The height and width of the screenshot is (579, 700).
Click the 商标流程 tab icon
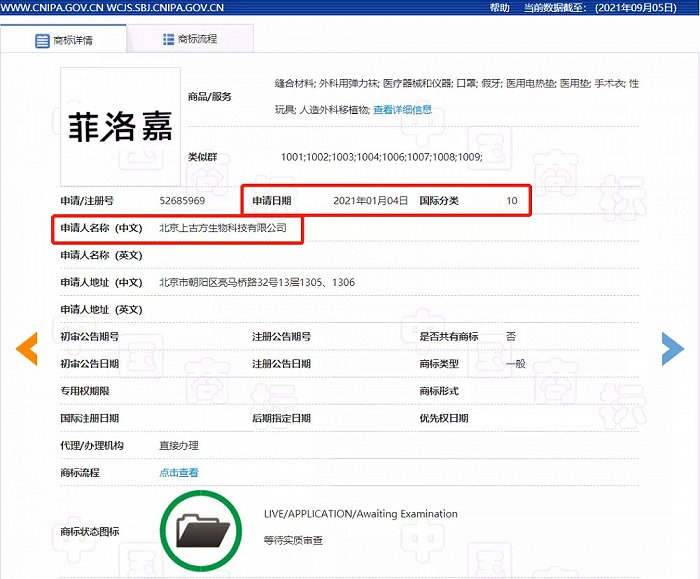(168, 39)
